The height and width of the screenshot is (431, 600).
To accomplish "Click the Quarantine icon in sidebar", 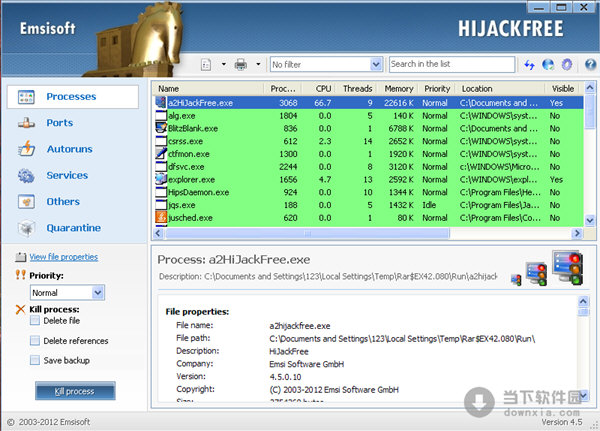I will click(26, 228).
